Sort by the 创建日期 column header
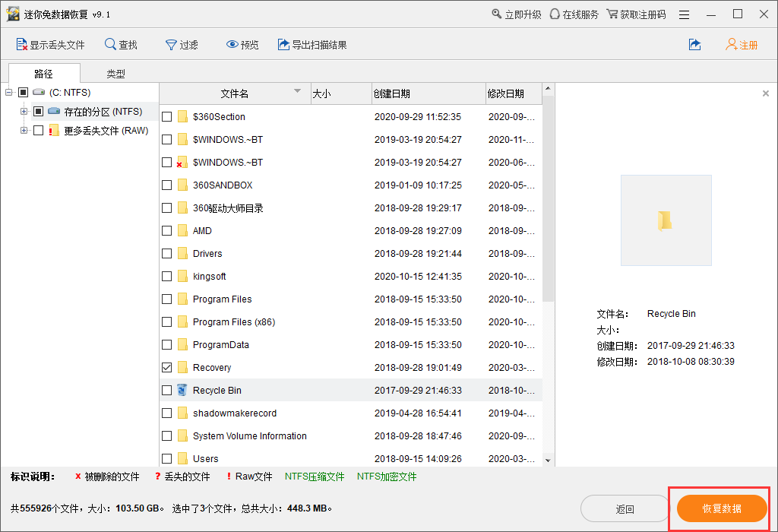Screen dimensions: 778x532 (429, 93)
